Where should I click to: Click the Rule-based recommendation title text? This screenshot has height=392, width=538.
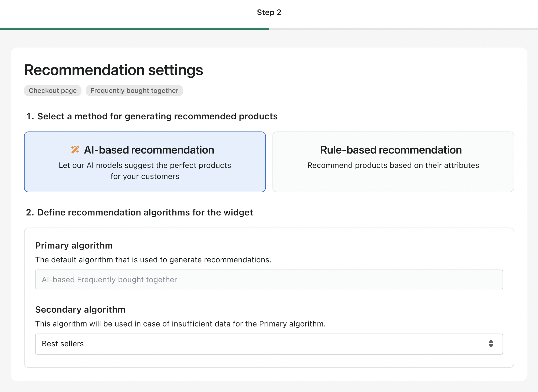(391, 149)
